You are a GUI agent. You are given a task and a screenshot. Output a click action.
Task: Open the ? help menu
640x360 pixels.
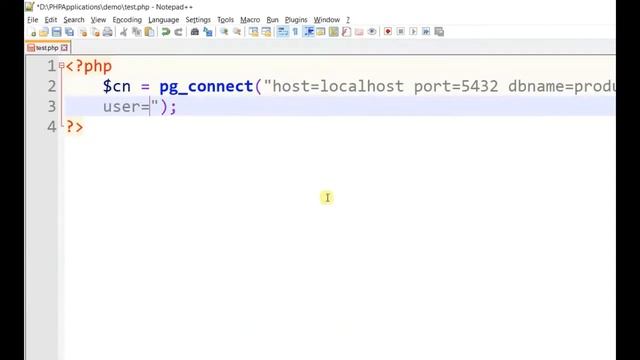(x=348, y=20)
